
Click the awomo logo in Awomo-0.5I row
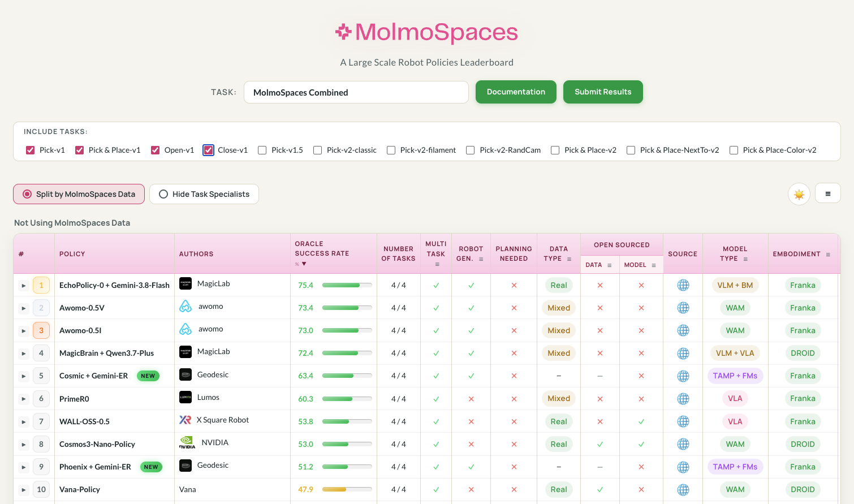(186, 329)
